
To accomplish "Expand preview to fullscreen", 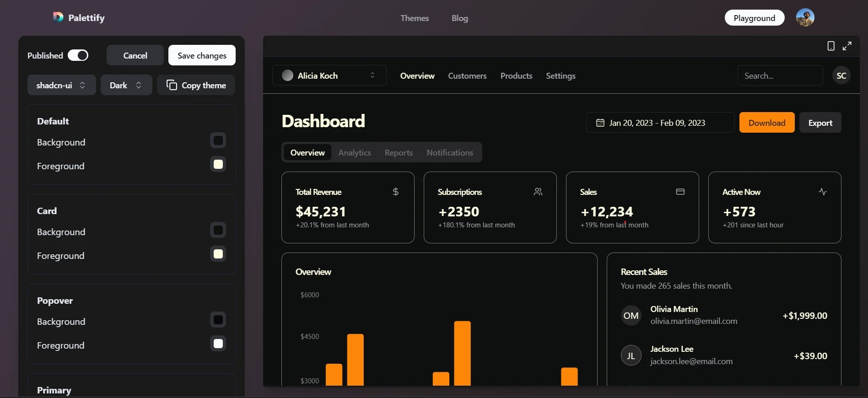I will pyautogui.click(x=847, y=46).
